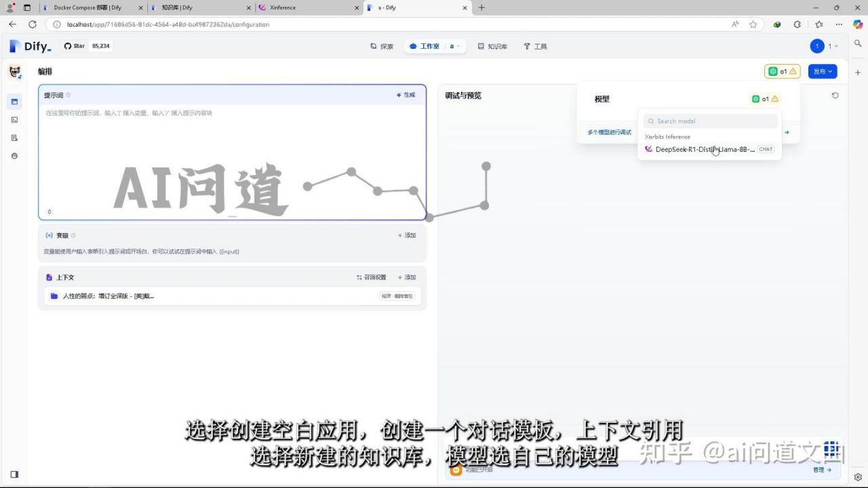
Task: Click the Search model field
Action: [711, 121]
